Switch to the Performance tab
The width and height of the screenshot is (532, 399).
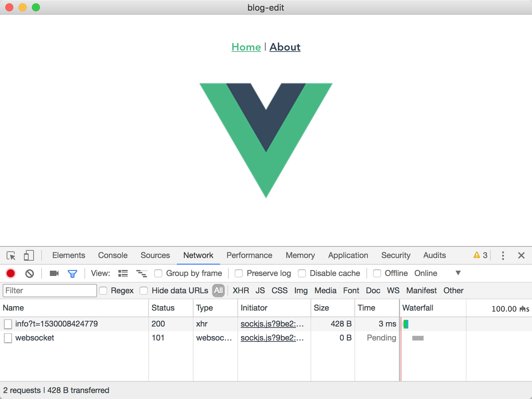[x=249, y=255]
